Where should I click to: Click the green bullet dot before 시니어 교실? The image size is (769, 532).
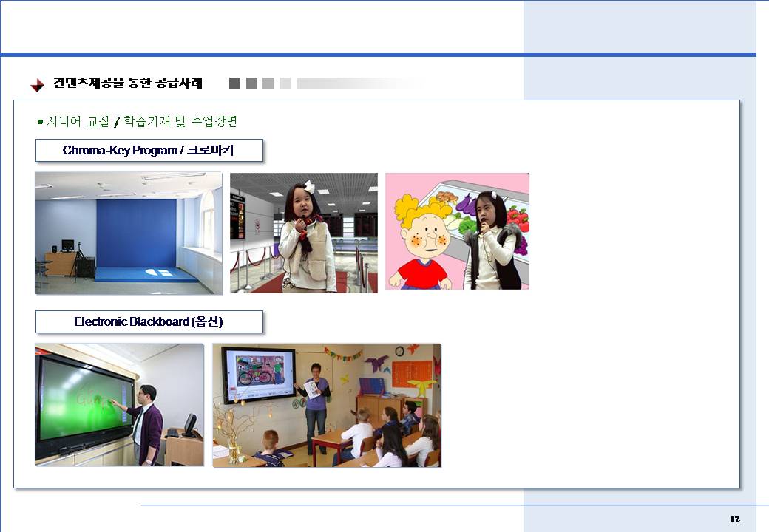click(41, 121)
